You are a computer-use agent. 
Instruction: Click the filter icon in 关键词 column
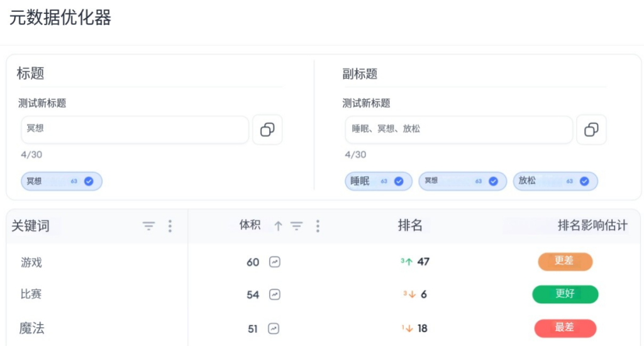(x=148, y=226)
